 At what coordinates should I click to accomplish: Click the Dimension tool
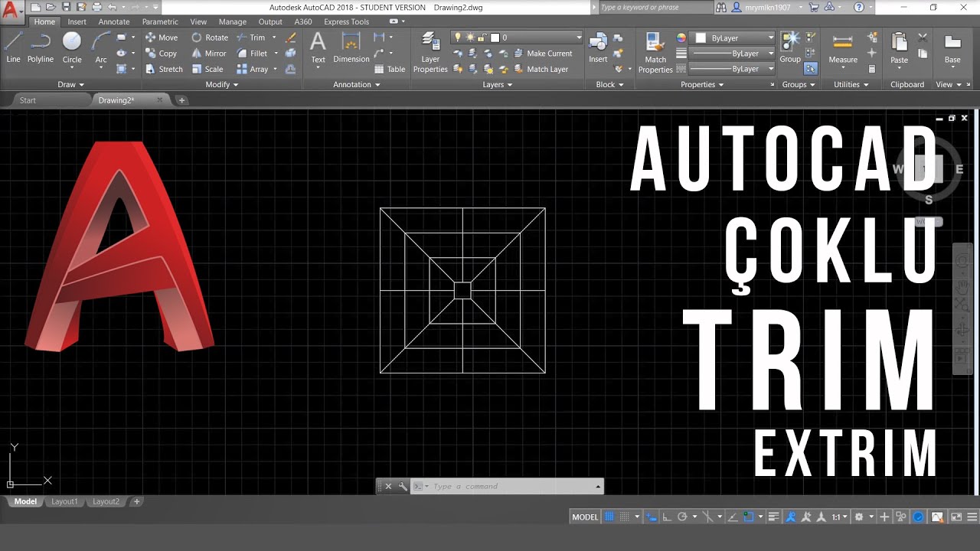pos(351,47)
